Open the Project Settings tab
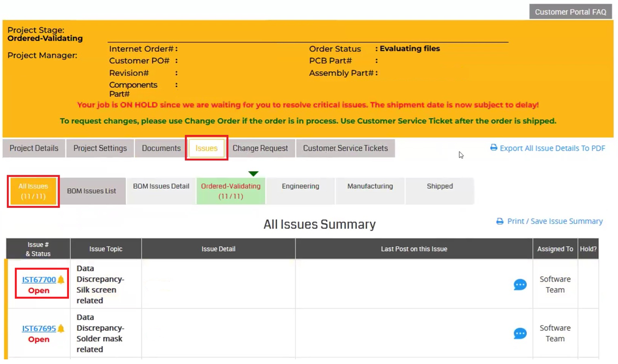The height and width of the screenshot is (364, 618). coord(100,148)
